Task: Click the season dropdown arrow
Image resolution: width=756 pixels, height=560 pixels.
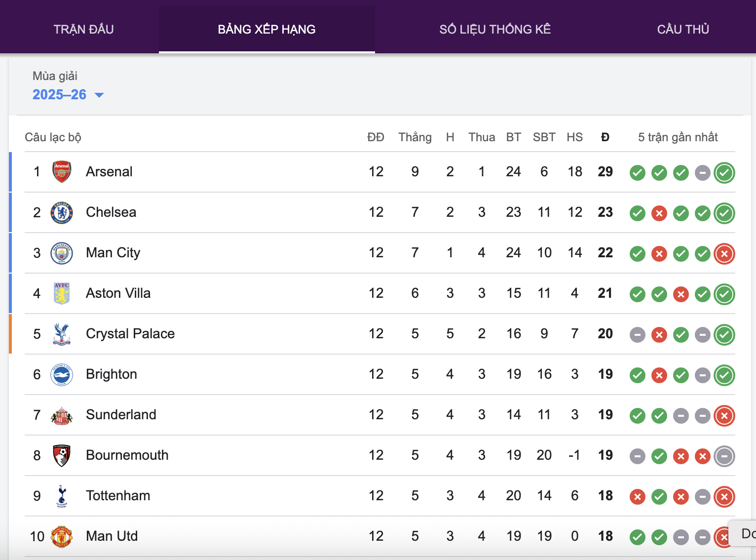Action: (x=99, y=95)
